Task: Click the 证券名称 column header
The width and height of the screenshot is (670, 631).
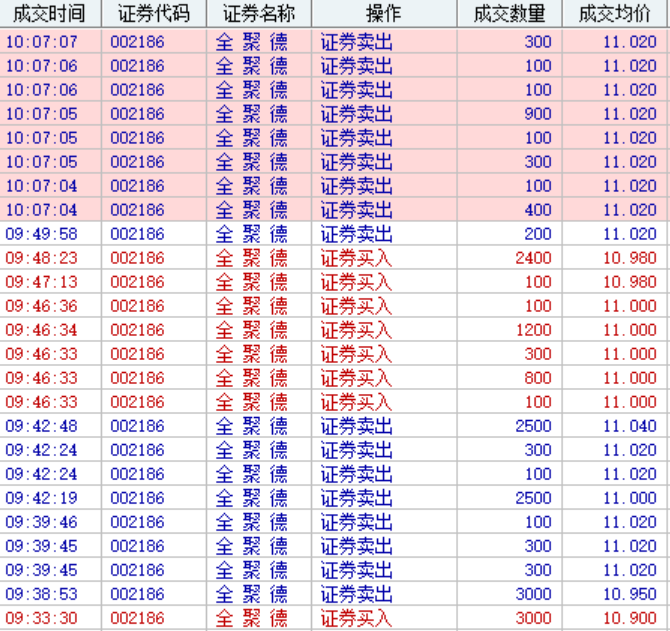Action: [x=259, y=14]
